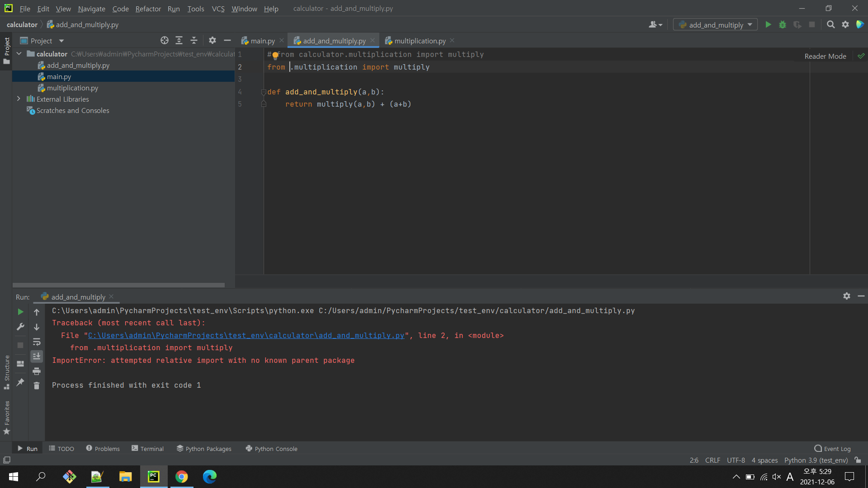868x488 pixels.
Task: Open Search Everywhere magnifier icon
Action: pos(830,25)
